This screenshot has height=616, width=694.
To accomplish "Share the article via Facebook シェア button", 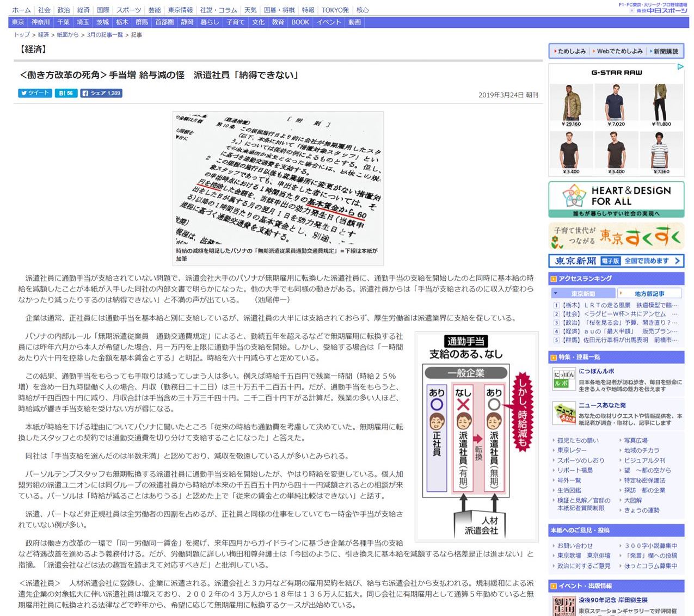I will [101, 93].
